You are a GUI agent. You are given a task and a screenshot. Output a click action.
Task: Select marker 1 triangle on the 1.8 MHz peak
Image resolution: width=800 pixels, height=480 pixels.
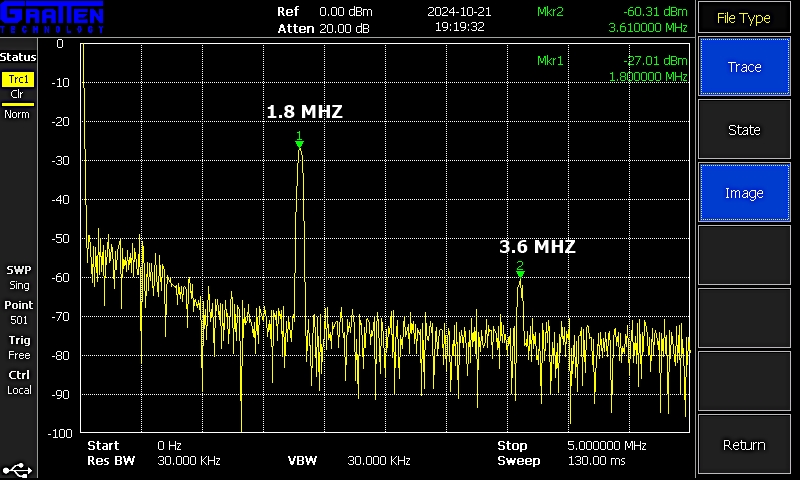coord(299,144)
